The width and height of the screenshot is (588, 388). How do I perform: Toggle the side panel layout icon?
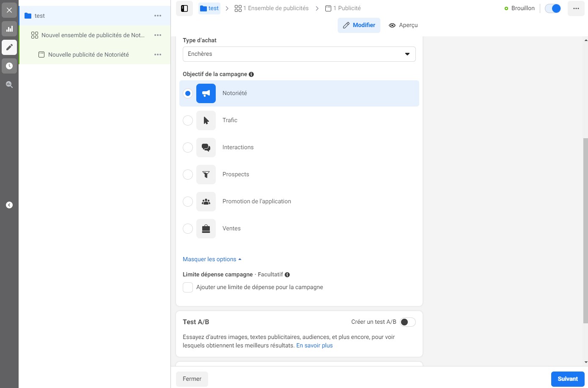coord(184,8)
